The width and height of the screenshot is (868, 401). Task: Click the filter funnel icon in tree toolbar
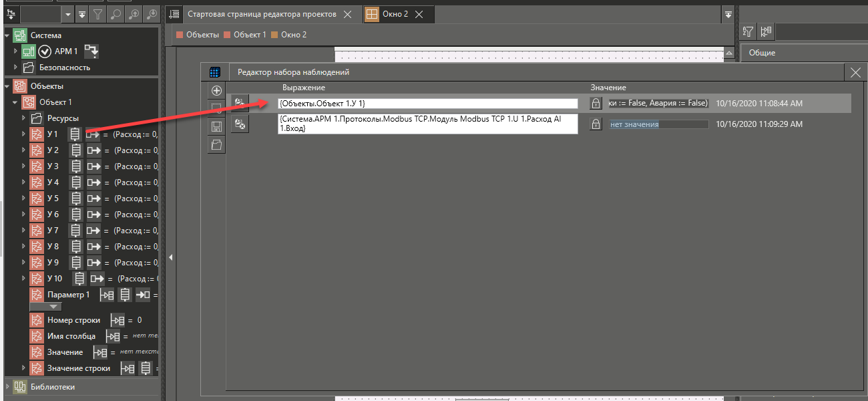[x=98, y=14]
